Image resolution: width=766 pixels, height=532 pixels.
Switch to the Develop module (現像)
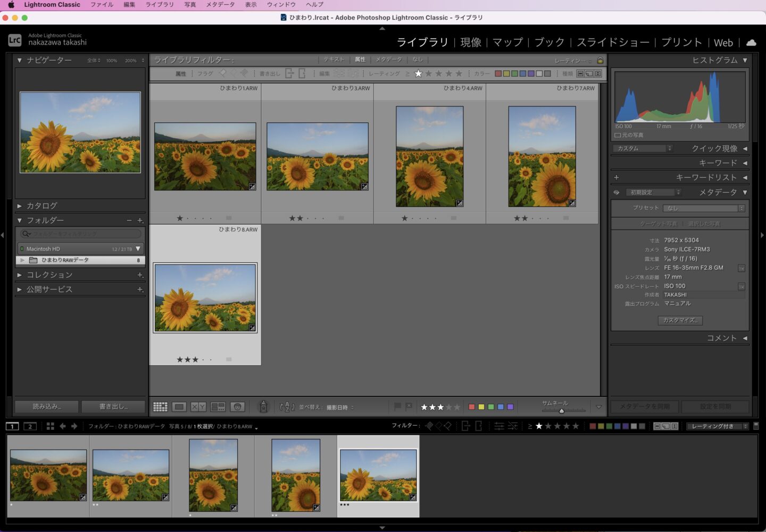tap(470, 43)
